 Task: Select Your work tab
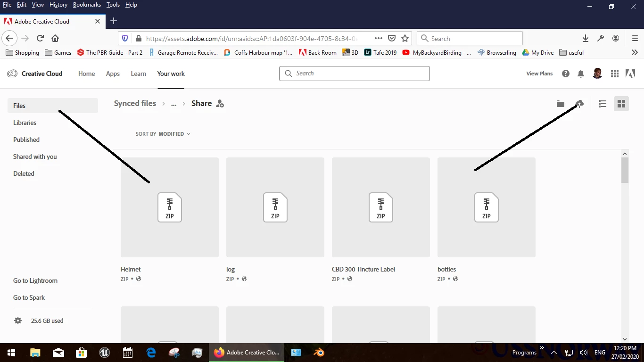(171, 74)
